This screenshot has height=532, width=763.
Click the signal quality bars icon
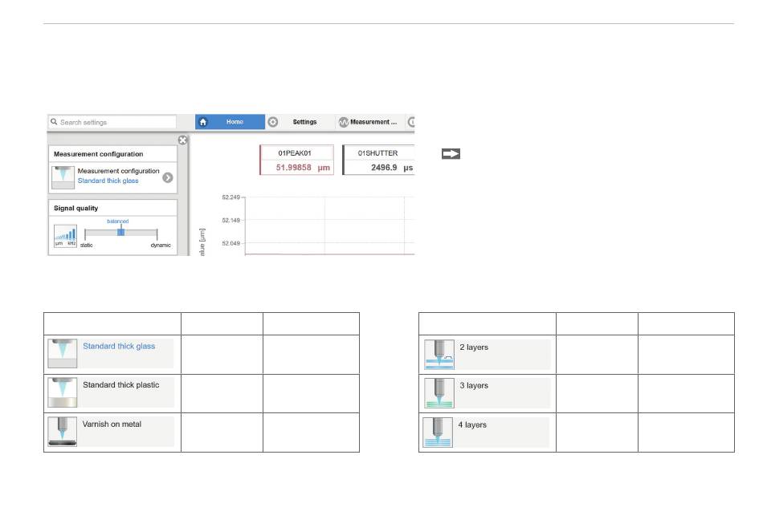pyautogui.click(x=65, y=238)
